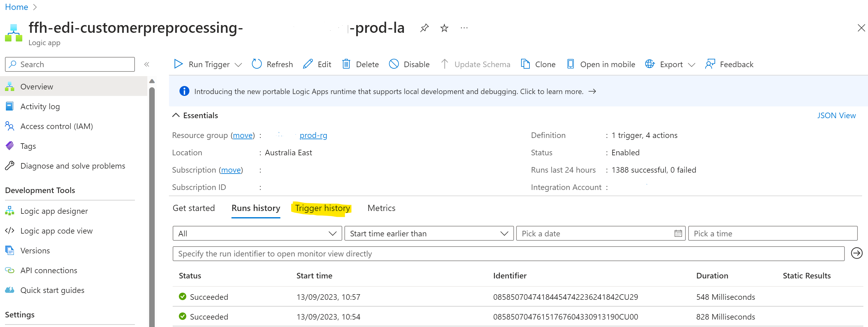Click the sidebar Search field
The image size is (868, 327).
[x=70, y=64]
